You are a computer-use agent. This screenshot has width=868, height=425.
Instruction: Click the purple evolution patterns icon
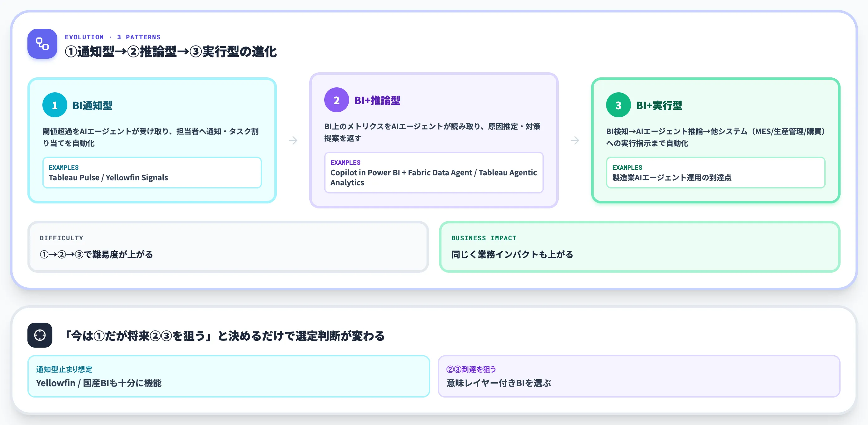(42, 43)
